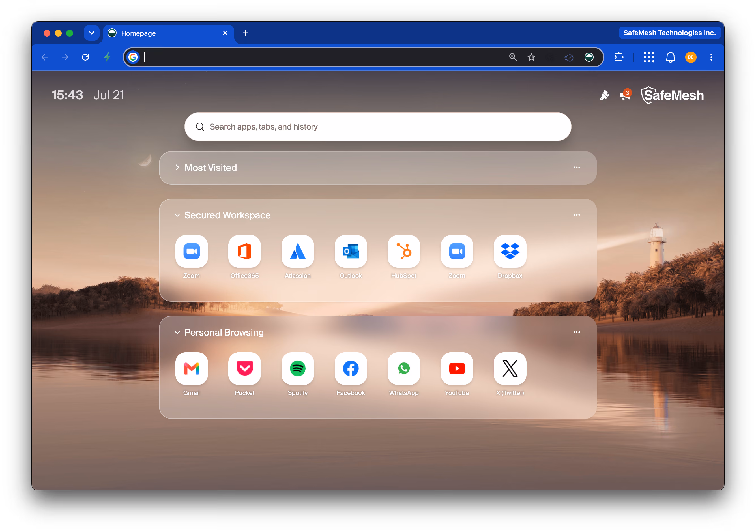The width and height of the screenshot is (756, 532).
Task: Open the browser three-dot menu
Action: coord(711,57)
